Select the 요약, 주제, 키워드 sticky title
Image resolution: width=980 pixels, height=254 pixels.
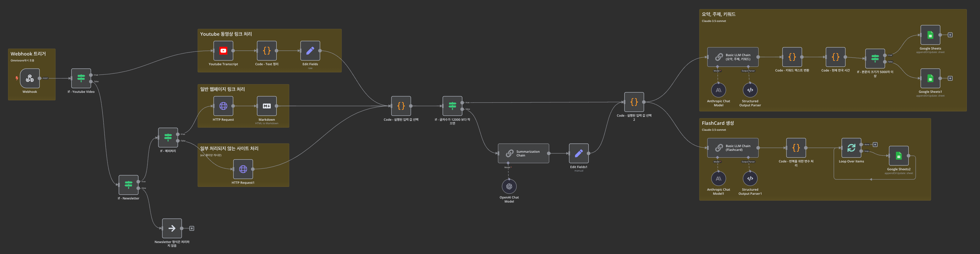(x=719, y=14)
